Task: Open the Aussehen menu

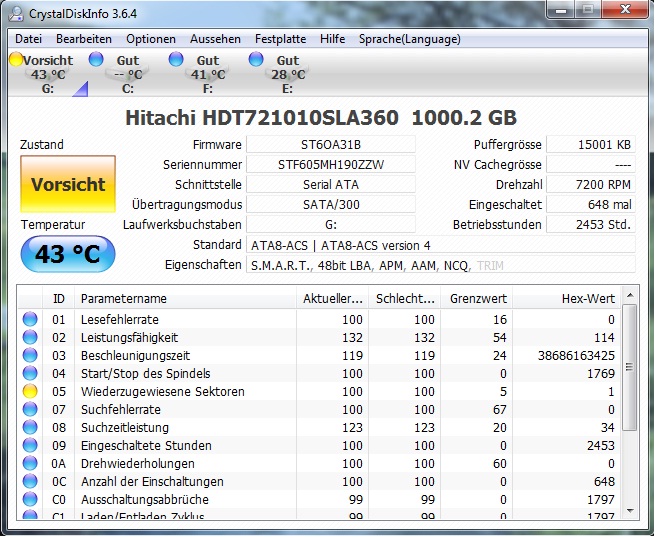Action: [215, 39]
